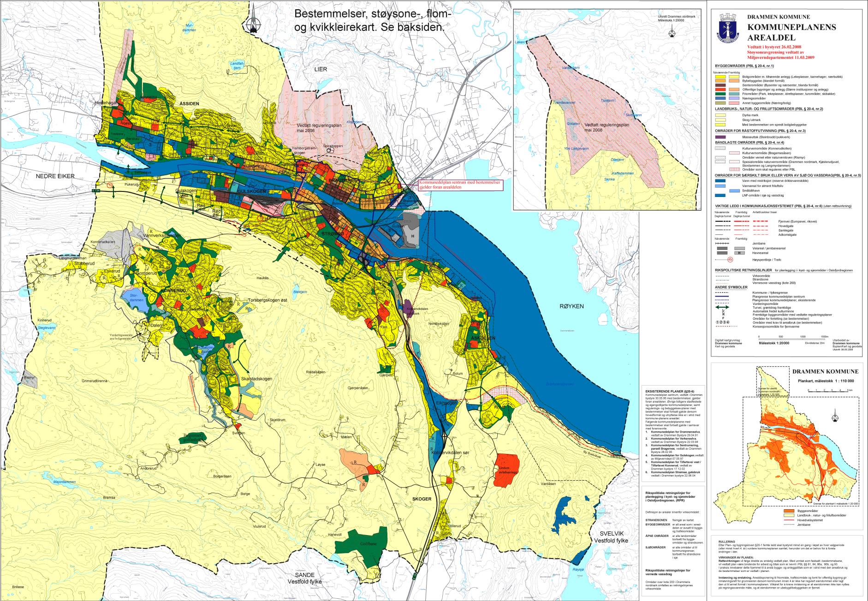Click the green double-arrow Turvei legend symbol
This screenshot has height=601, width=868.
point(723,308)
